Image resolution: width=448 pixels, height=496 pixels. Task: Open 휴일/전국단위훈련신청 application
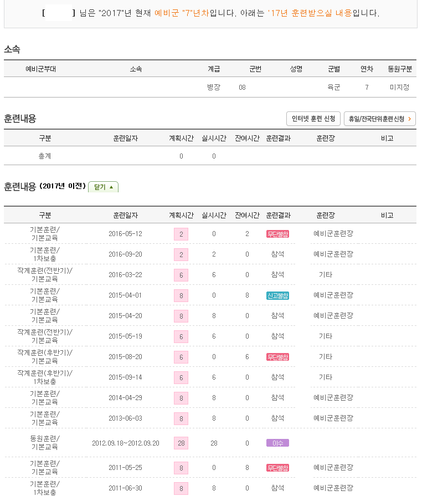(x=377, y=119)
